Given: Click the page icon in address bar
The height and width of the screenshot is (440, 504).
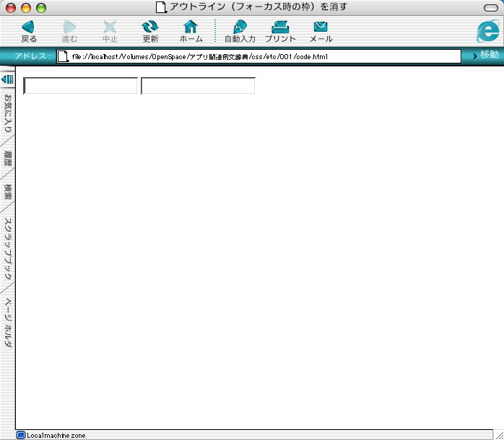Looking at the screenshot, I should click(x=63, y=56).
